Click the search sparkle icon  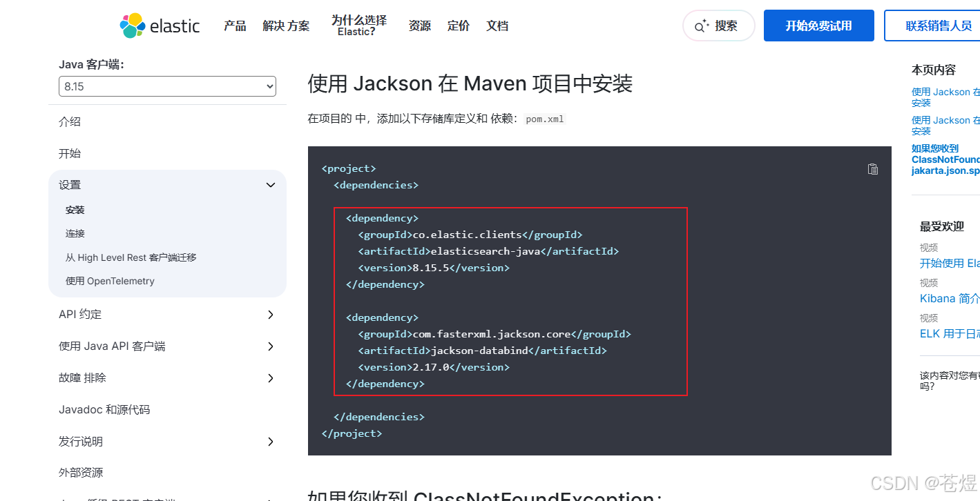(702, 26)
